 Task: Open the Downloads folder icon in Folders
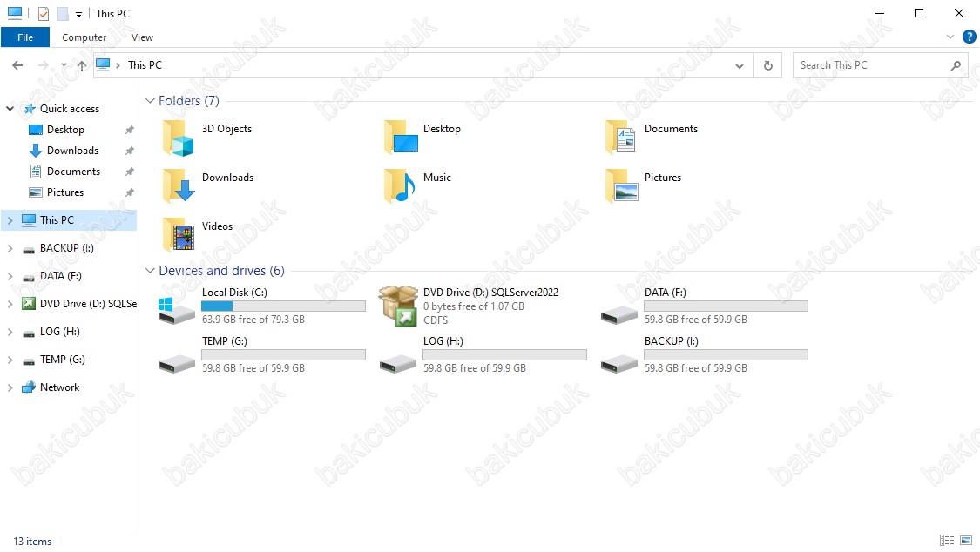pos(178,186)
